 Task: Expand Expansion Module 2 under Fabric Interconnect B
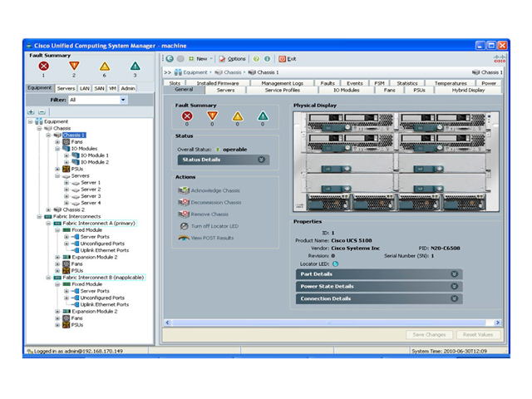(57, 312)
